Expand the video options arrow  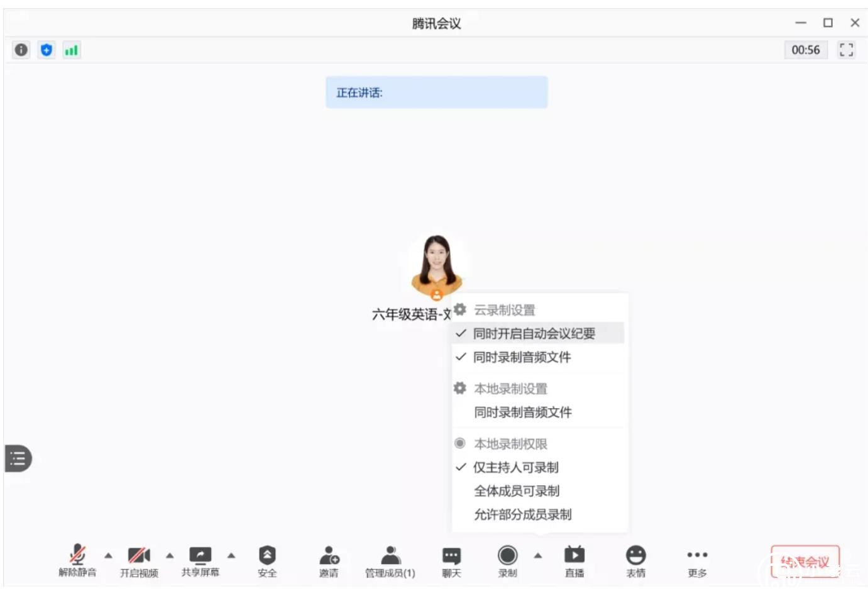click(x=170, y=555)
